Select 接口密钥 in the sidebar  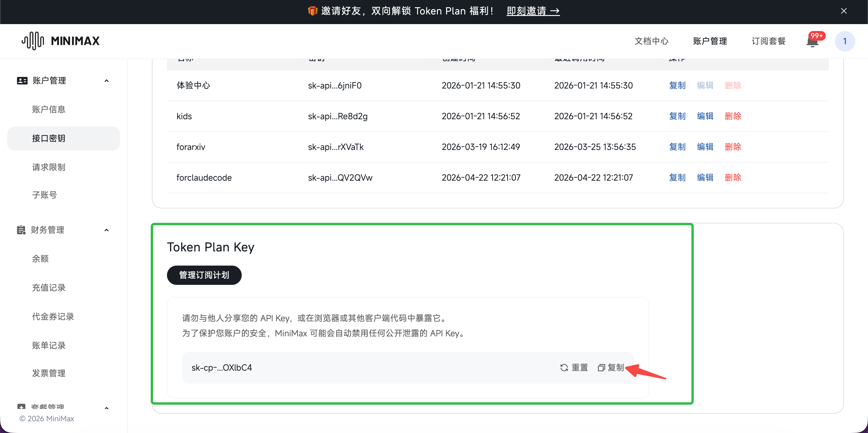pos(63,139)
